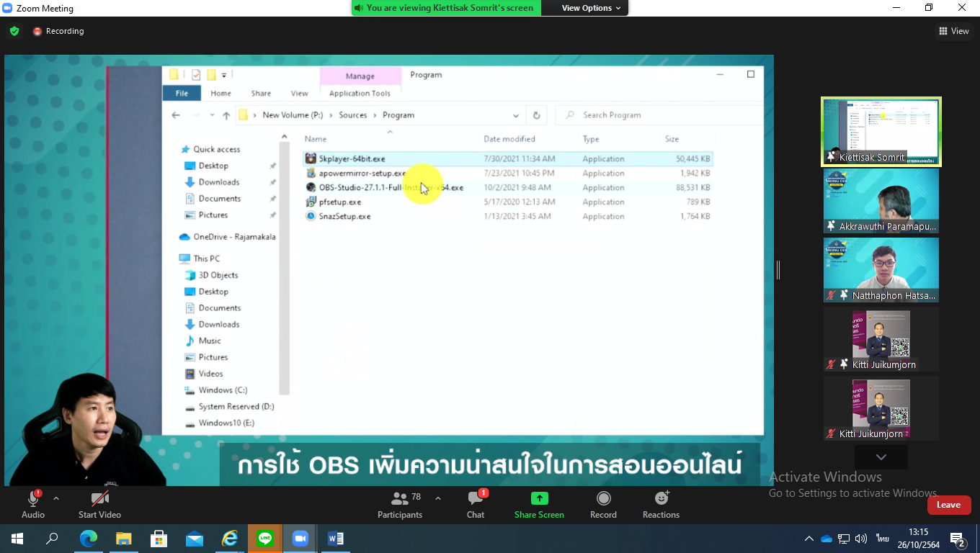Open Videos folder in navigation pane
980x553 pixels.
(210, 374)
